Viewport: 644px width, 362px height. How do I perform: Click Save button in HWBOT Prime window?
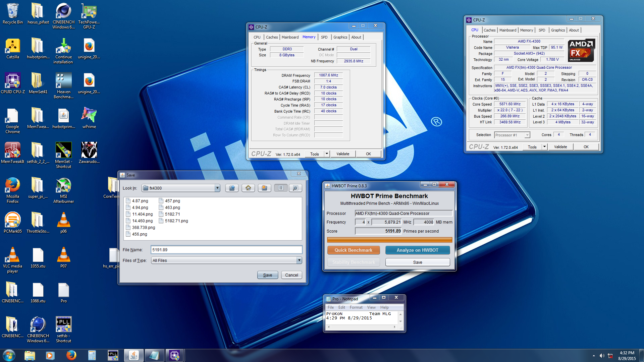tap(417, 262)
